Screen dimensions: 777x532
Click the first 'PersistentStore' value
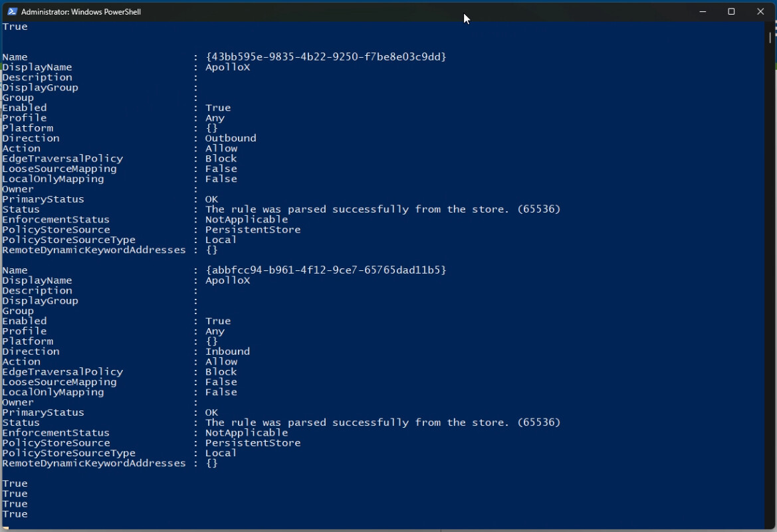coord(253,229)
